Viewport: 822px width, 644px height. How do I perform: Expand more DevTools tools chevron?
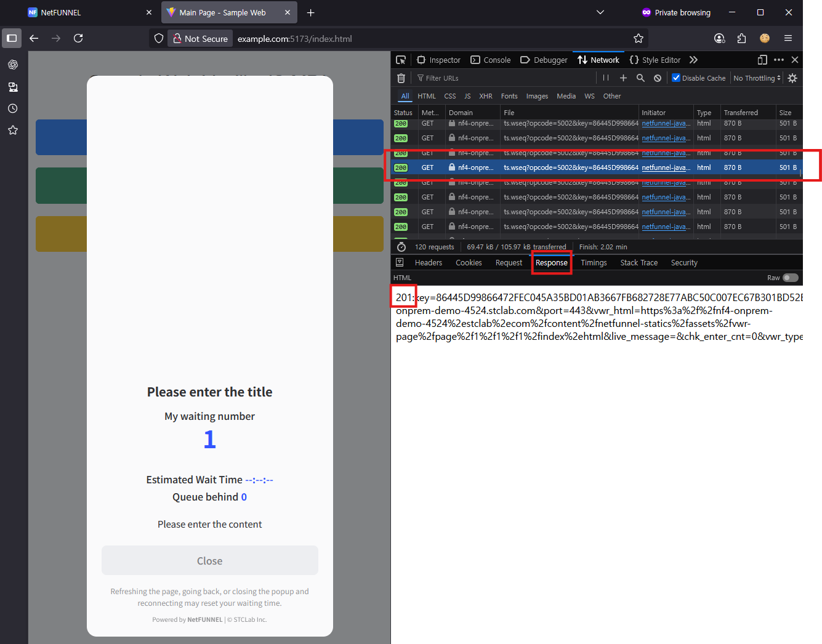pyautogui.click(x=694, y=60)
